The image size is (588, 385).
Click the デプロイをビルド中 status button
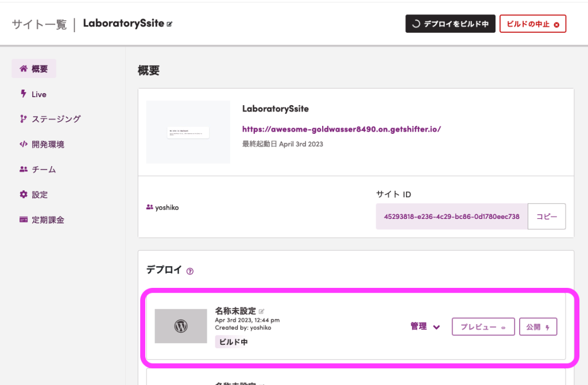point(450,24)
